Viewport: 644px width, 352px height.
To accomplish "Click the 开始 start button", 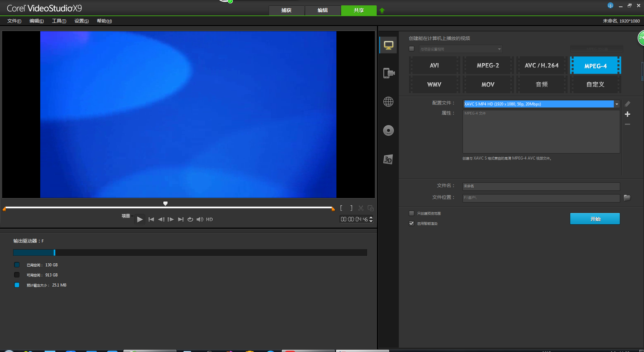I will point(595,219).
